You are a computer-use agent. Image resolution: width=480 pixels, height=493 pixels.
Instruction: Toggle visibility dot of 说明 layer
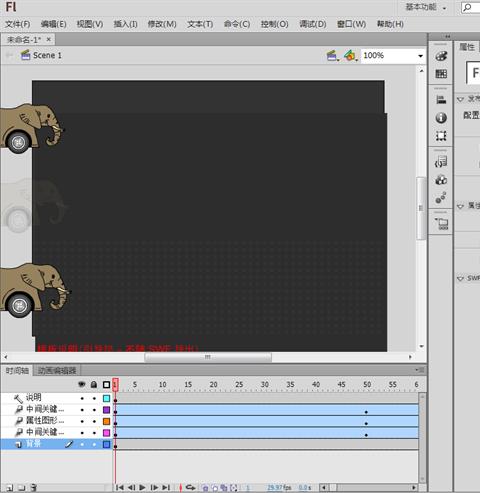coord(82,398)
